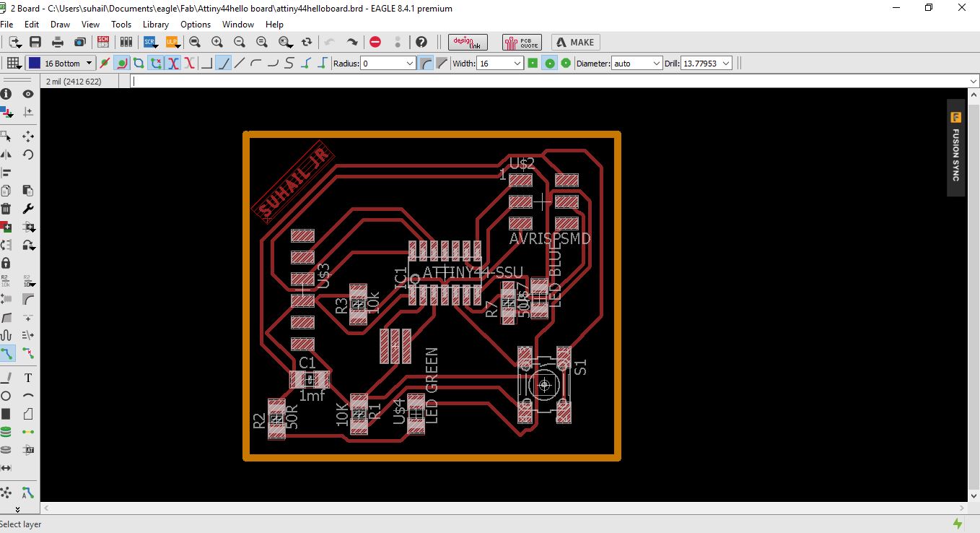This screenshot has height=533, width=980.
Task: Select the square via shape
Action: [x=533, y=64]
